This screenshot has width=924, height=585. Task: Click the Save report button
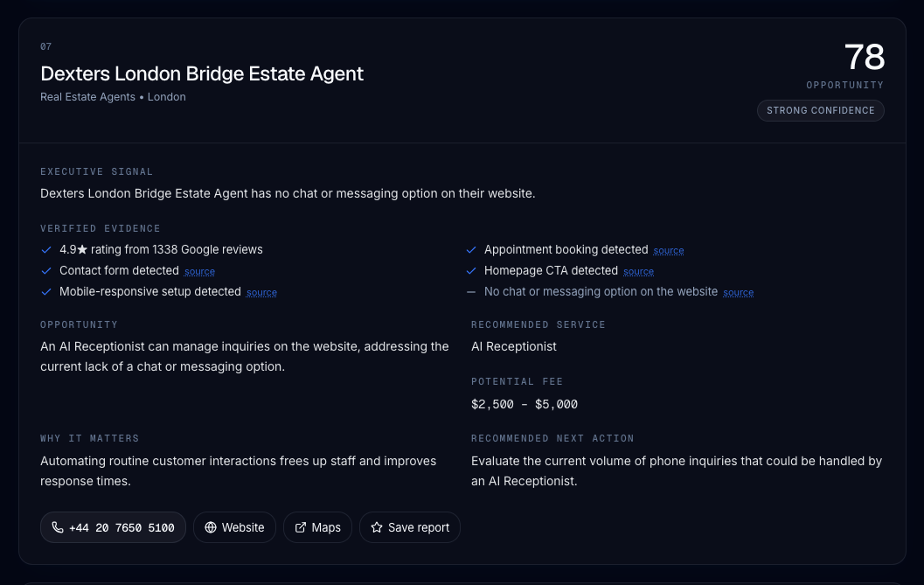(x=410, y=527)
